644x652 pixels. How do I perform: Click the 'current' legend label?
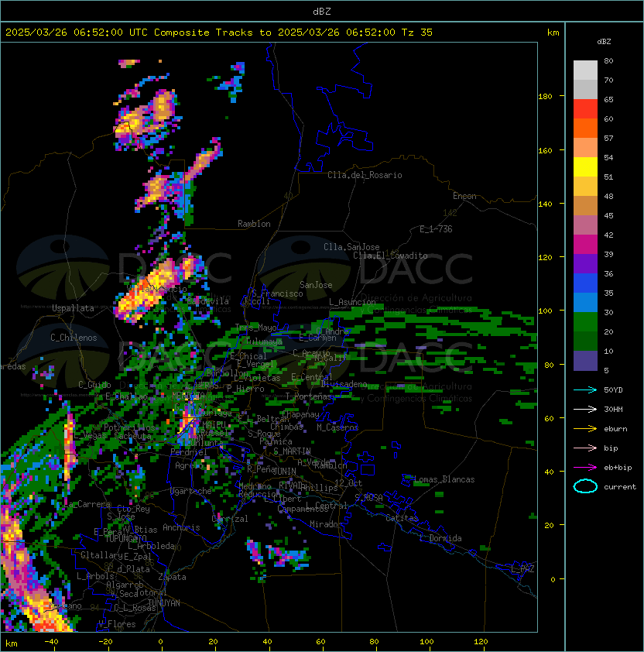pyautogui.click(x=620, y=487)
